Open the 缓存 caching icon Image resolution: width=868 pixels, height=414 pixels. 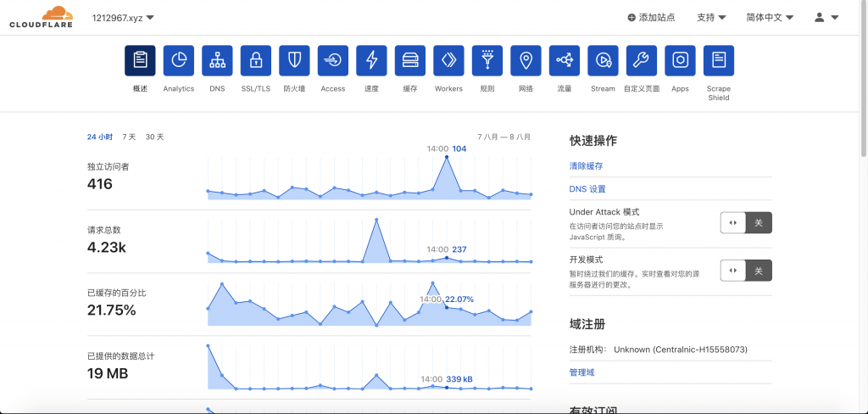[410, 60]
